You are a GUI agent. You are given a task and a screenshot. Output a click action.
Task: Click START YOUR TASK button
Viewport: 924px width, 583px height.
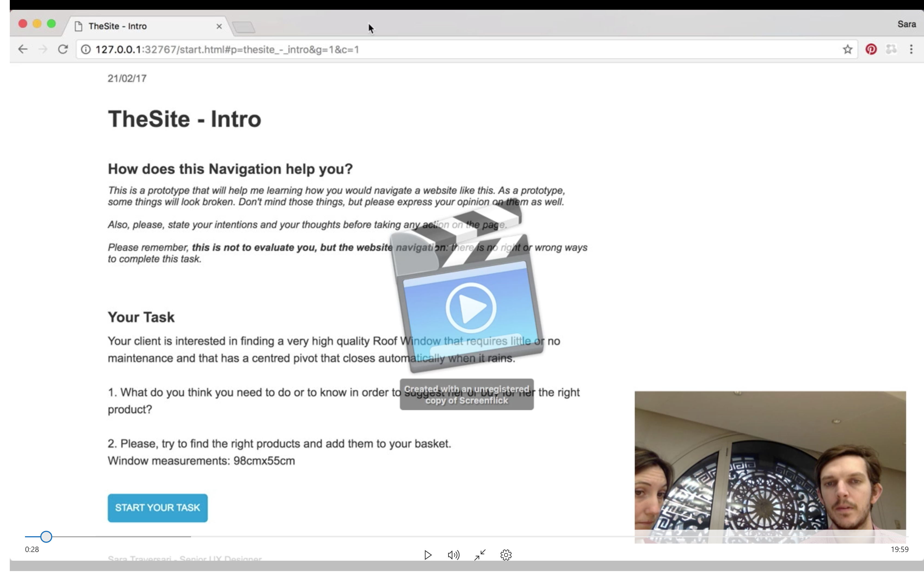(157, 508)
